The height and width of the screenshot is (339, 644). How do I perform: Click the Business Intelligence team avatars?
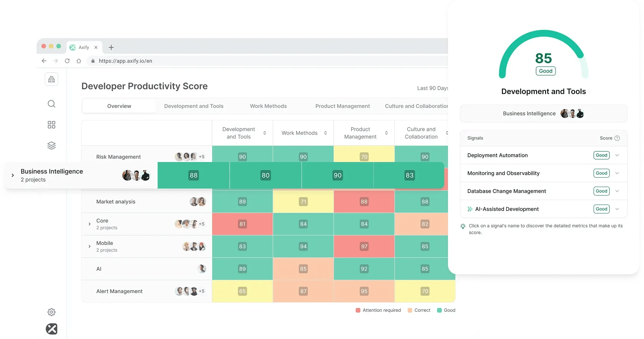[x=572, y=113]
